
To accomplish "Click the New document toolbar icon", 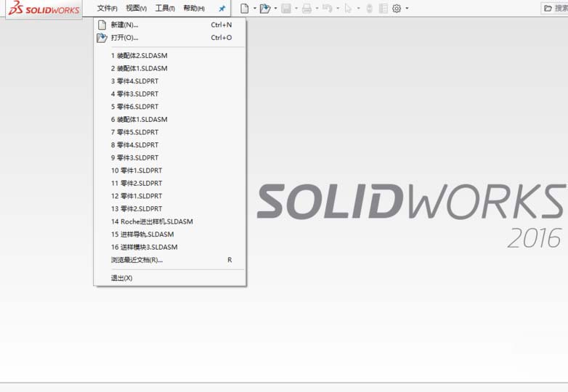I will point(245,9).
